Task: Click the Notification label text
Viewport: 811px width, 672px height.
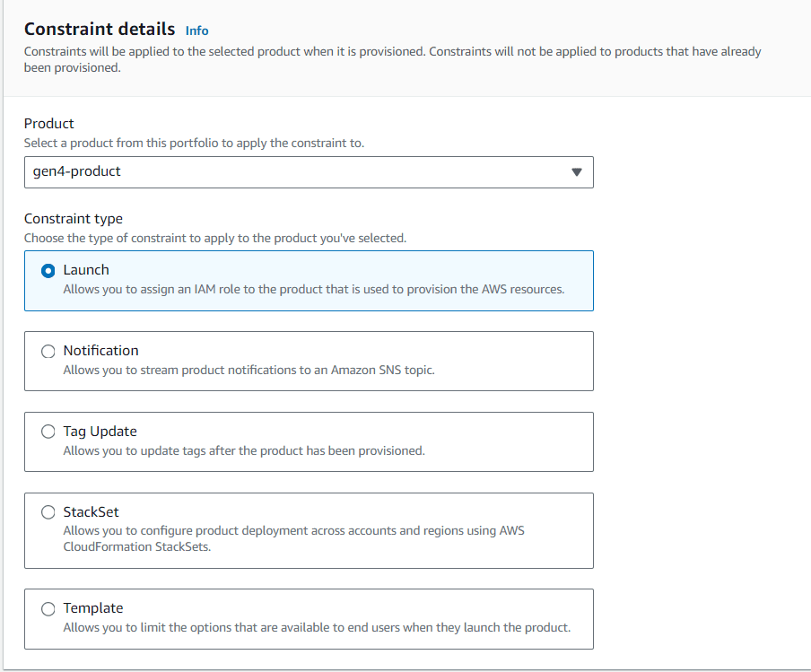Action: pyautogui.click(x=100, y=351)
